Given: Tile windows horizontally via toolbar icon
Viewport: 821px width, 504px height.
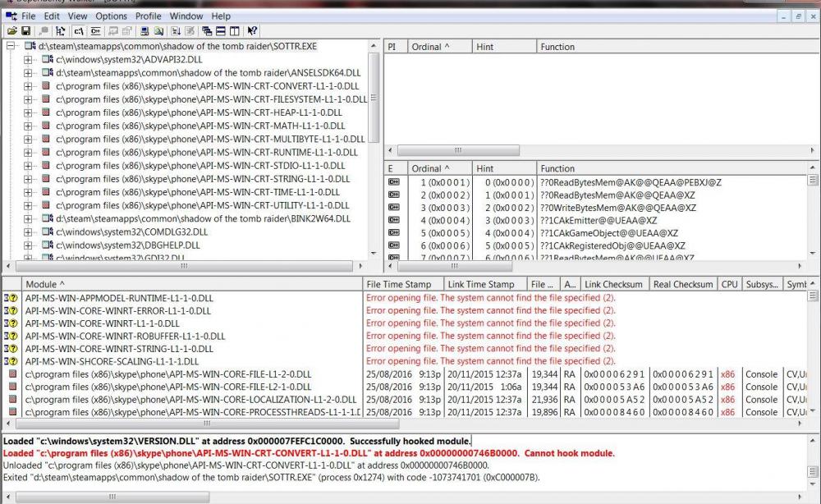Looking at the screenshot, I should point(220,31).
